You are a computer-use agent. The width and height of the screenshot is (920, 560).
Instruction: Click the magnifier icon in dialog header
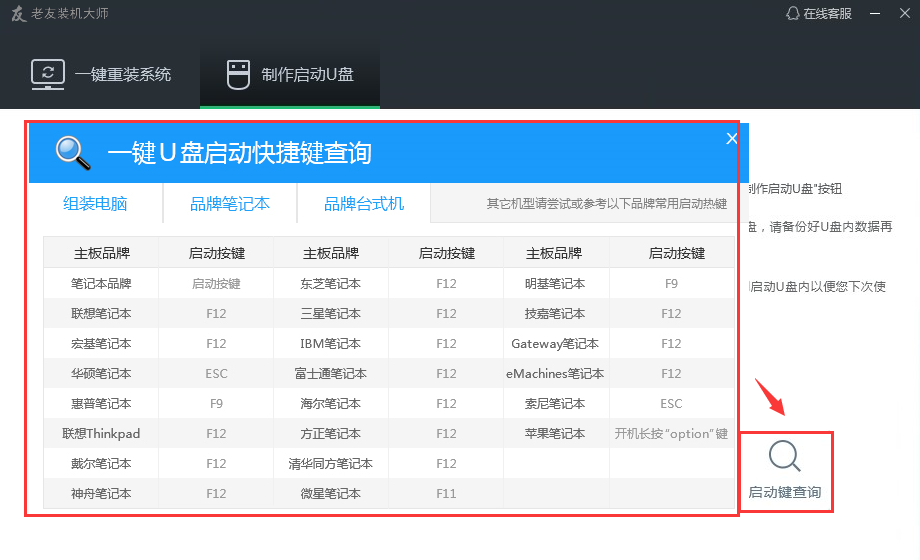click(x=73, y=153)
